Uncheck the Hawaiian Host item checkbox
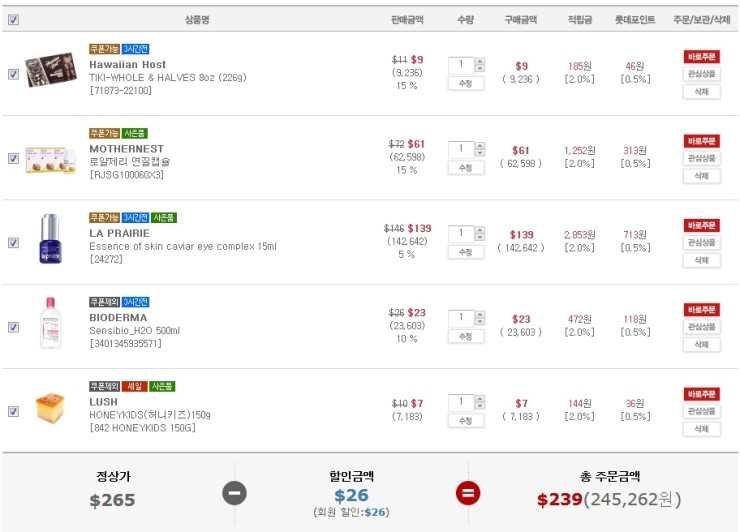 coord(13,74)
